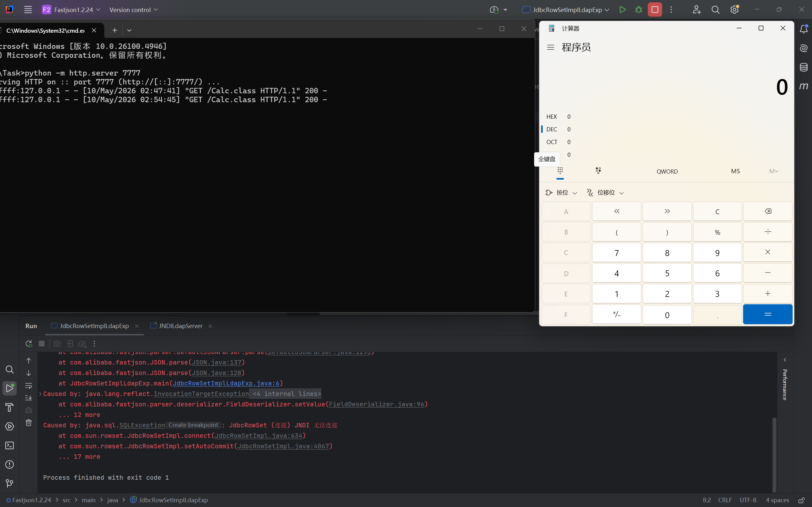The image size is (812, 507).
Task: Open the line separator CRLF selector
Action: pos(725,500)
